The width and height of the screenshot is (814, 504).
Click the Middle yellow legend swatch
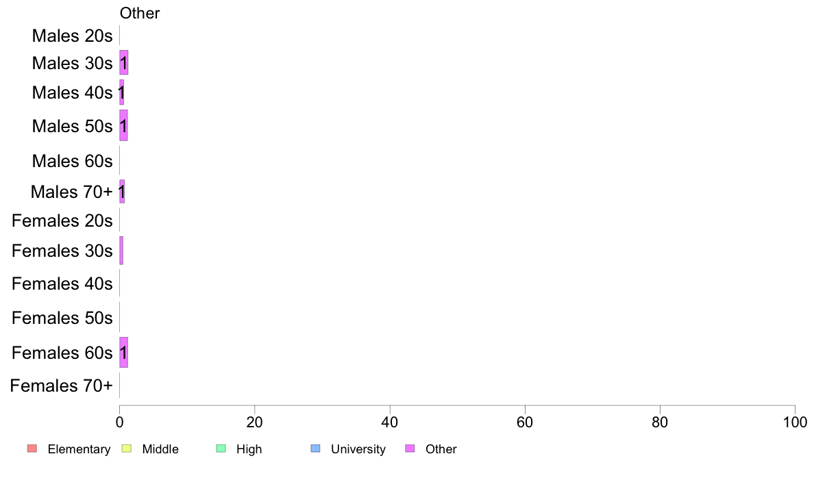point(126,449)
